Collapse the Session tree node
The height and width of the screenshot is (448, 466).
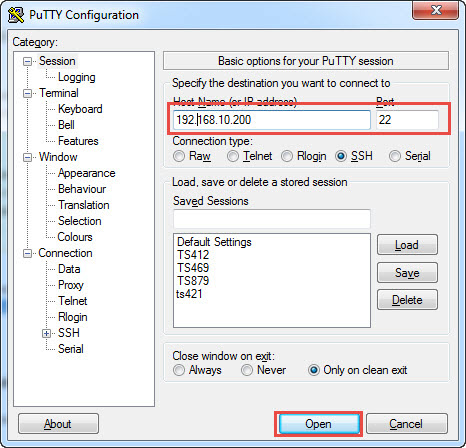[x=27, y=61]
